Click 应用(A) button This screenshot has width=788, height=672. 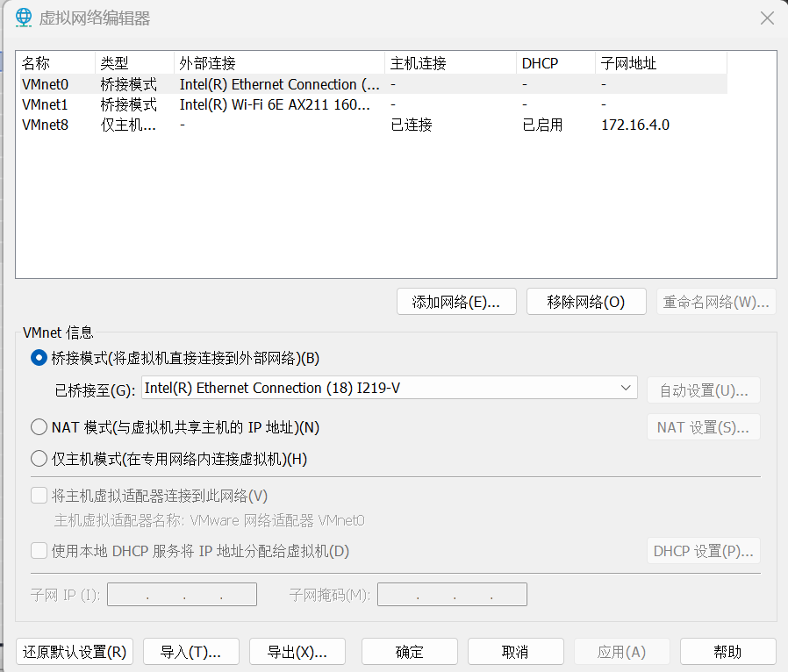(x=621, y=652)
